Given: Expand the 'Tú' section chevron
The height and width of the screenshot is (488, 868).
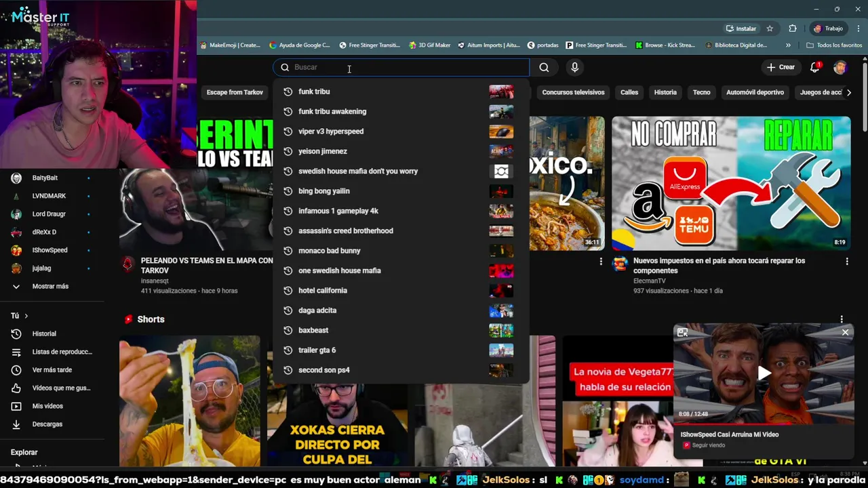Looking at the screenshot, I should 26,316.
